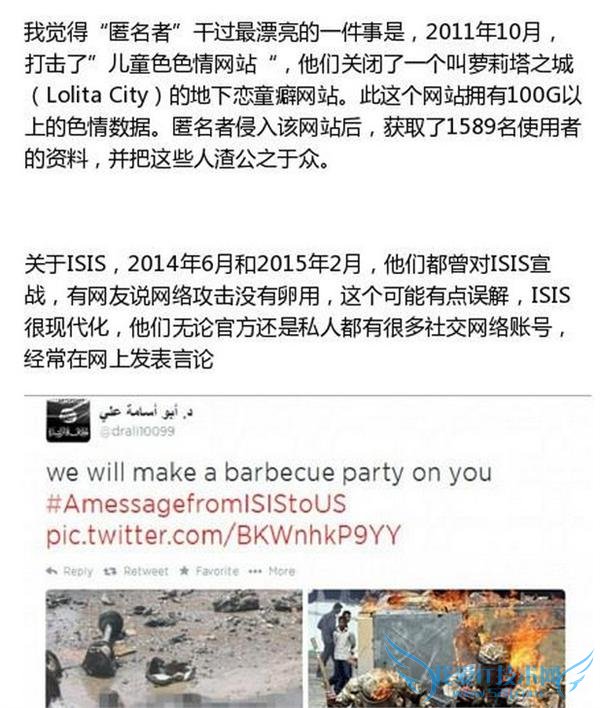Select the Reply text label

coord(78,571)
